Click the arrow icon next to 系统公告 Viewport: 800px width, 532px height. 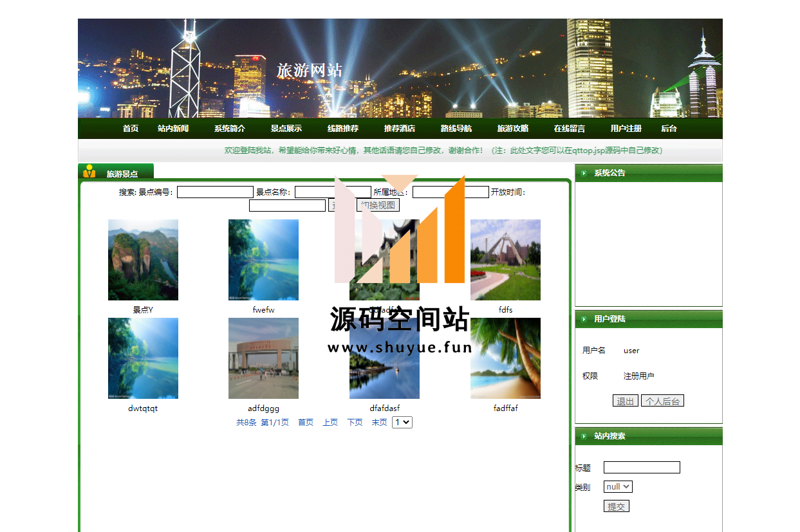pyautogui.click(x=584, y=173)
